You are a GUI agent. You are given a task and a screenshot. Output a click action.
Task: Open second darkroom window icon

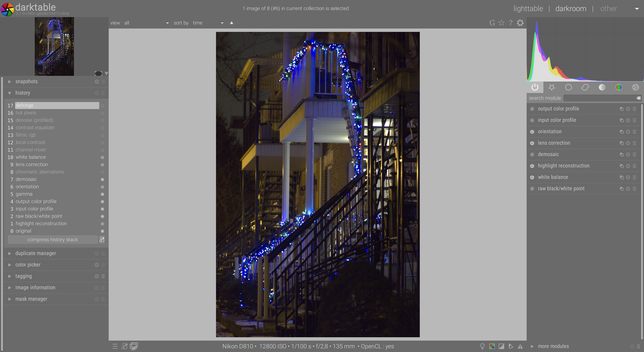point(134,346)
